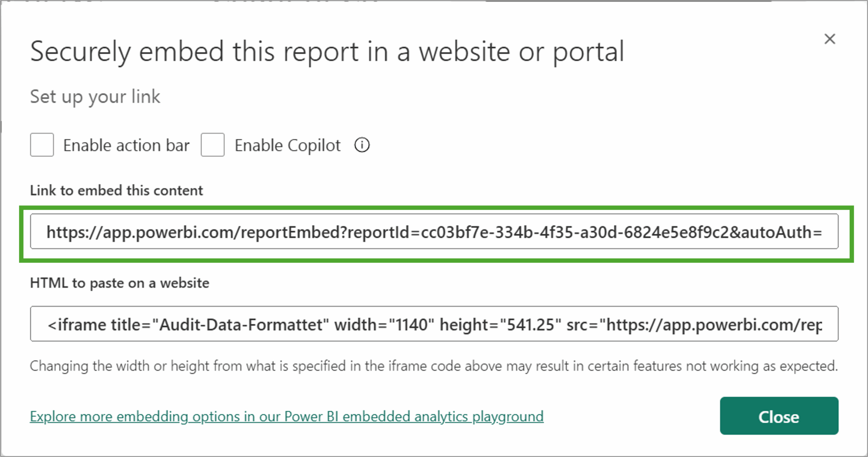This screenshot has height=457, width=868.
Task: Tick the Enable action bar checkbox
Action: tap(42, 145)
